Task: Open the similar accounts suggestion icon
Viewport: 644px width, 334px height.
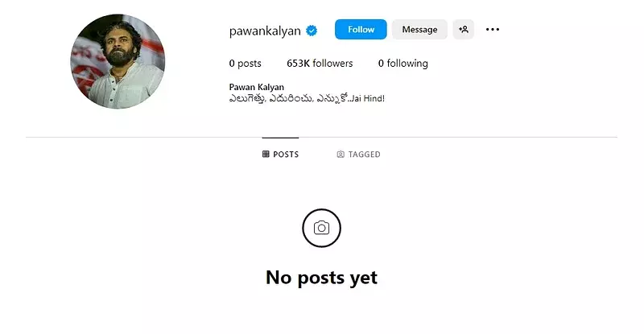Action: pyautogui.click(x=464, y=30)
